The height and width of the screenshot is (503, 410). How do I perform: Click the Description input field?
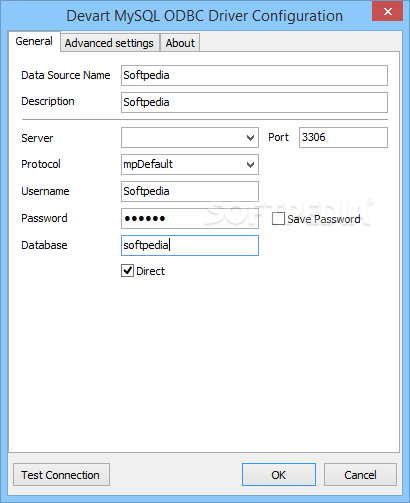point(254,102)
